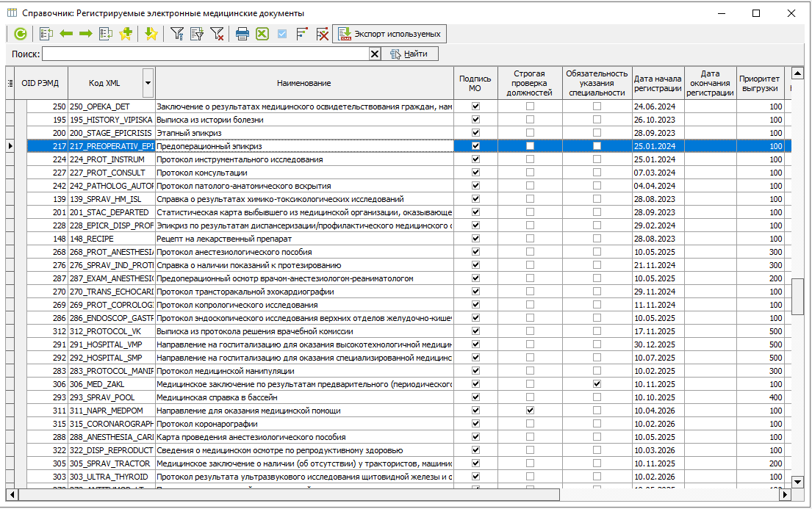Screen dimensions: 812x509
Task: Open grid column chooser icon in header corner
Action: coord(10,83)
